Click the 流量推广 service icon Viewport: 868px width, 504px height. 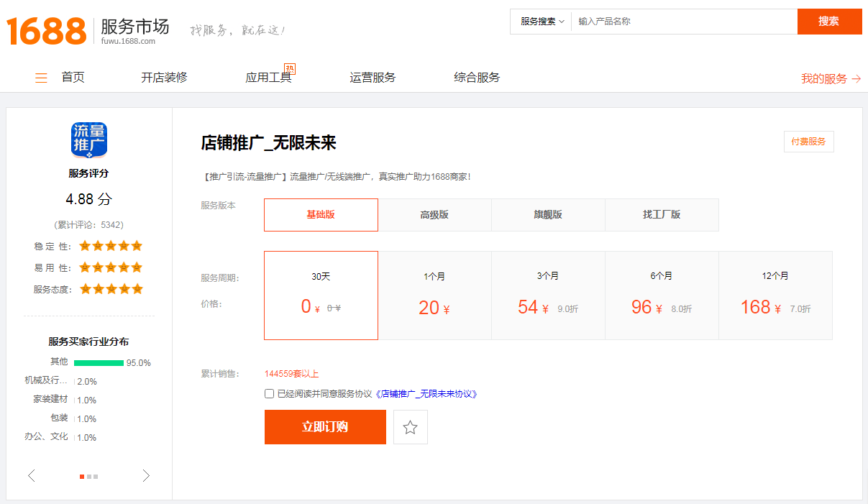(88, 139)
